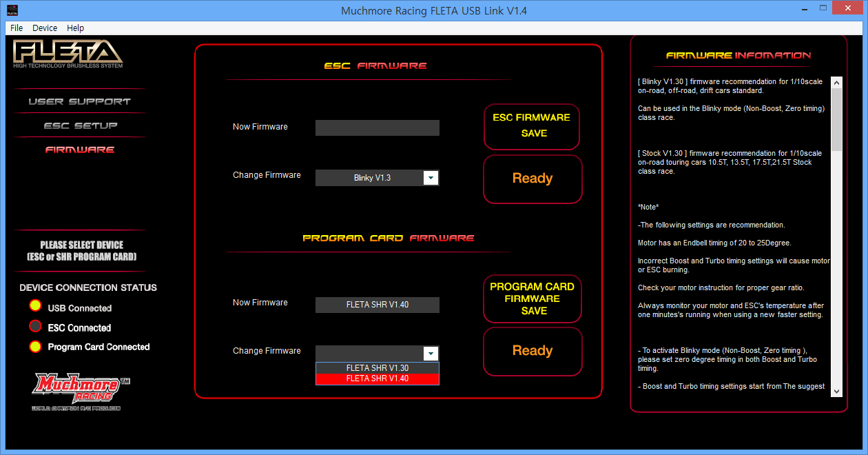Click the firmware information scrollbar thumb
This screenshot has height=455, width=868.
coord(836,119)
